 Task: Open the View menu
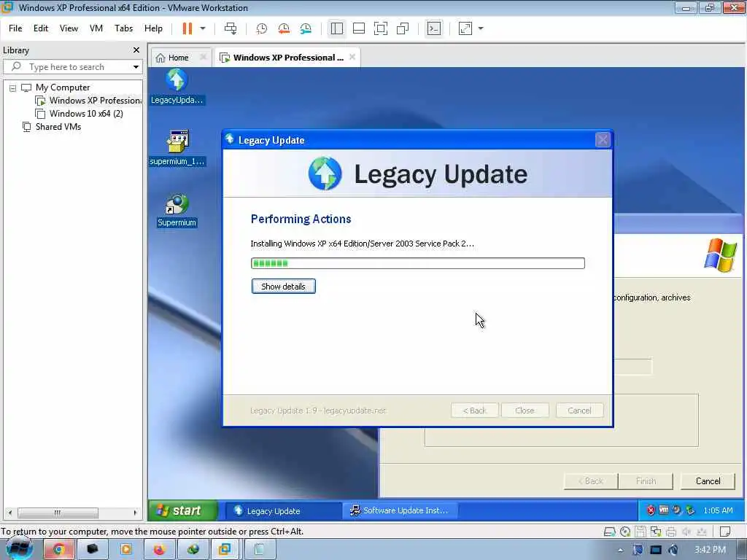tap(69, 28)
